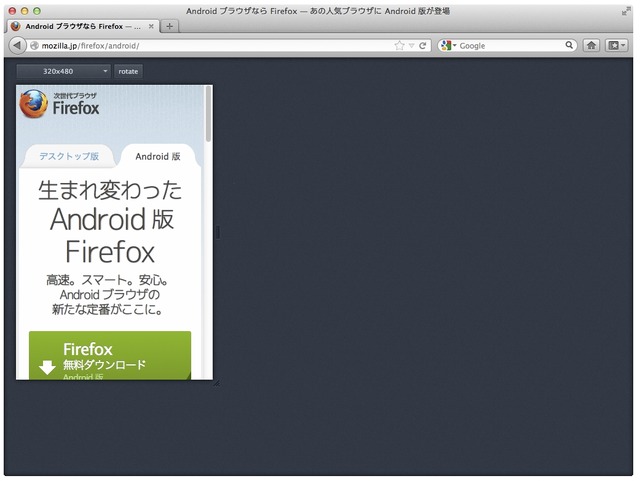Go back with the browser back arrow

click(17, 45)
